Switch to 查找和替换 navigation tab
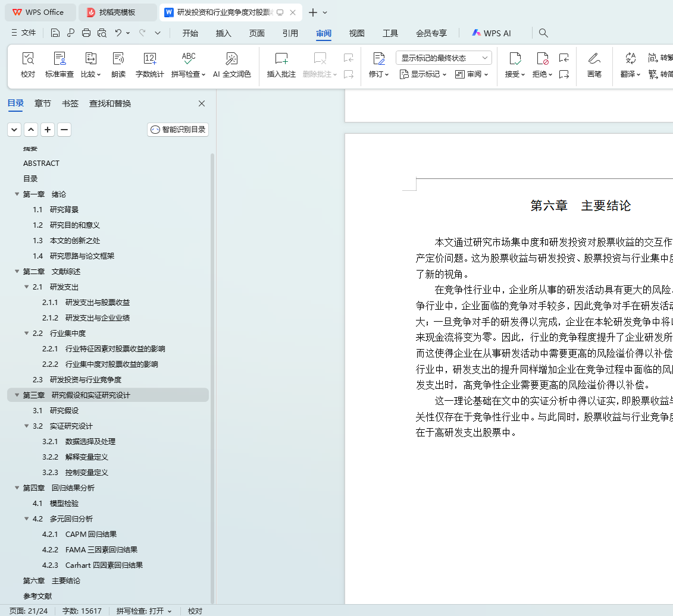Viewport: 673px width, 616px height. click(110, 103)
